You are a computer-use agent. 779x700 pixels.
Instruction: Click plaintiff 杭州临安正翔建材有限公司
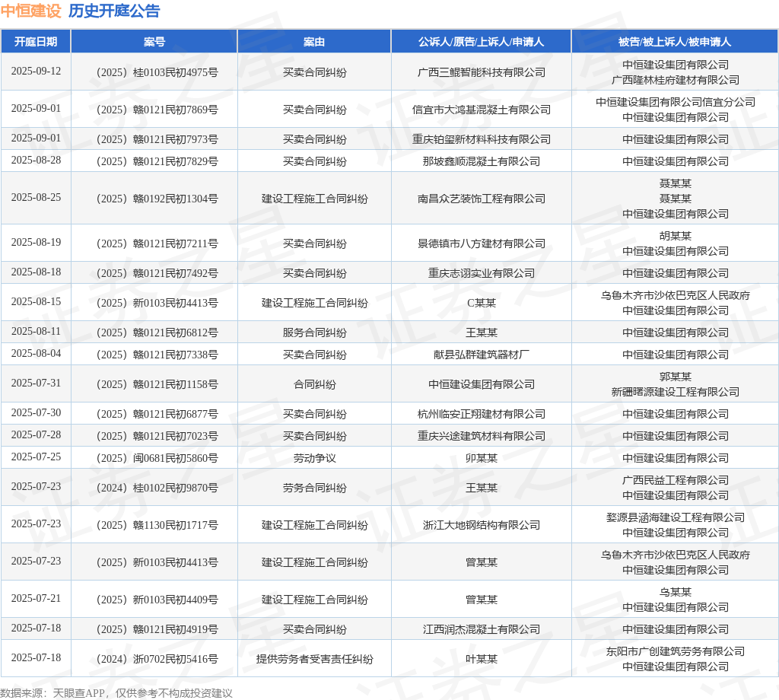click(x=482, y=415)
